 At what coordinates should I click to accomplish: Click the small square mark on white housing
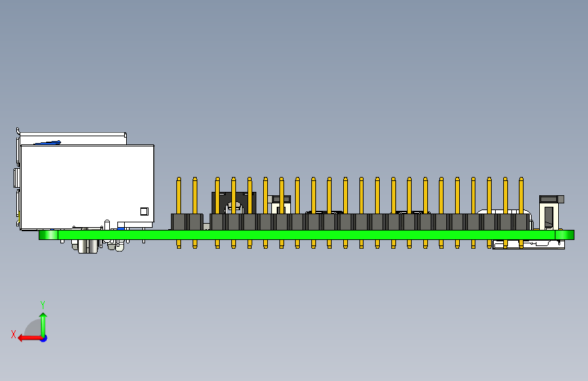pyautogui.click(x=144, y=212)
